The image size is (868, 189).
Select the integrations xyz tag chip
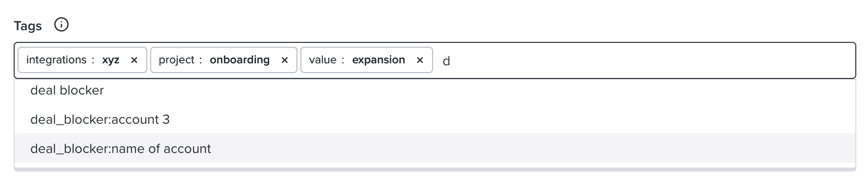[82, 60]
